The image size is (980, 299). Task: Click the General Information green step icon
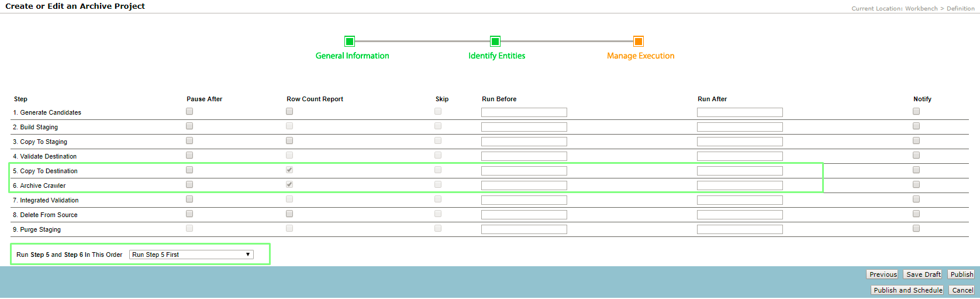click(x=350, y=41)
